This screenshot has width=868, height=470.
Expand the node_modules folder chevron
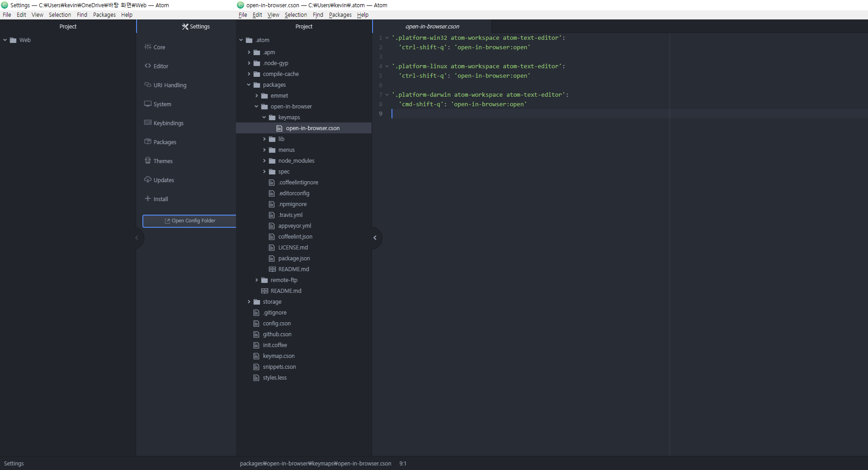pos(264,161)
